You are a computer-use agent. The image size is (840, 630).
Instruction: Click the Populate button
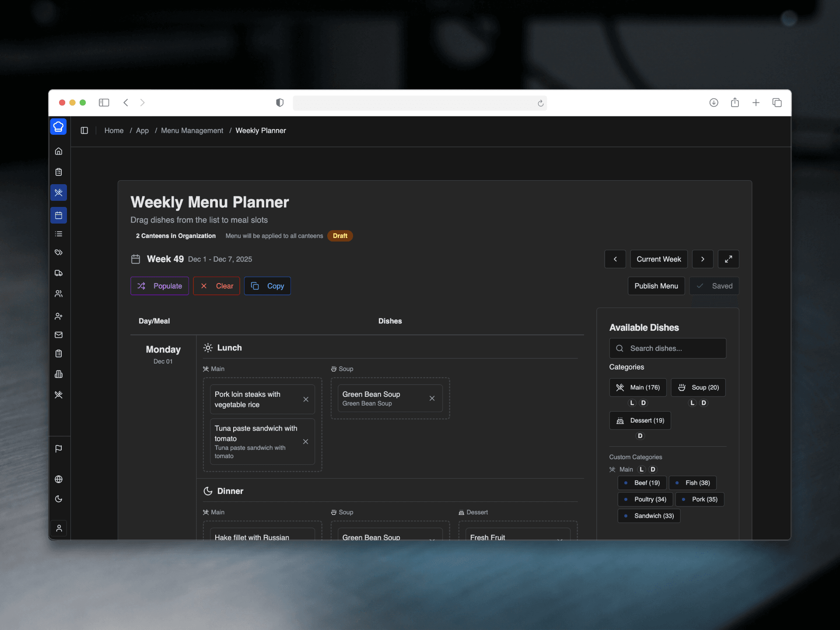tap(159, 286)
